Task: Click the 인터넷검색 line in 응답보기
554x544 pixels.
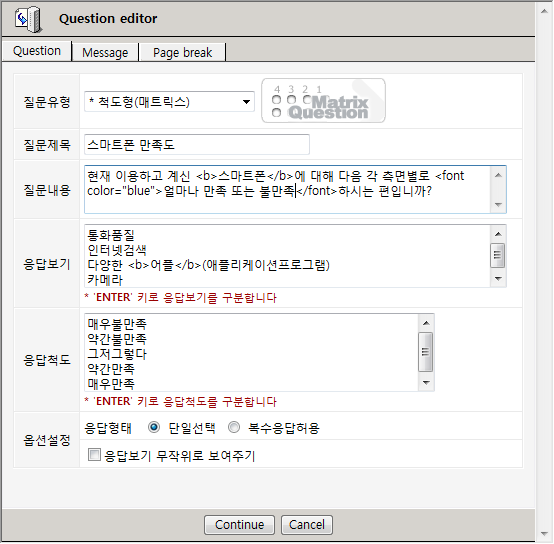Action: (117, 250)
